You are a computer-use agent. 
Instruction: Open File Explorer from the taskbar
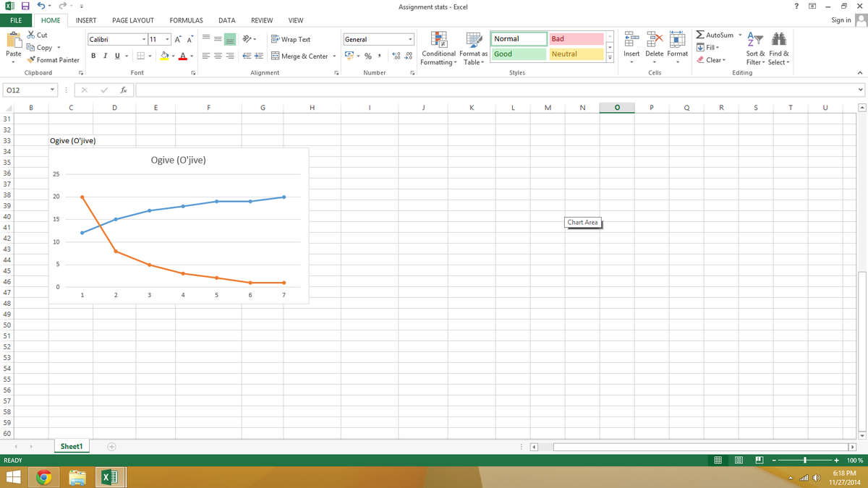77,477
